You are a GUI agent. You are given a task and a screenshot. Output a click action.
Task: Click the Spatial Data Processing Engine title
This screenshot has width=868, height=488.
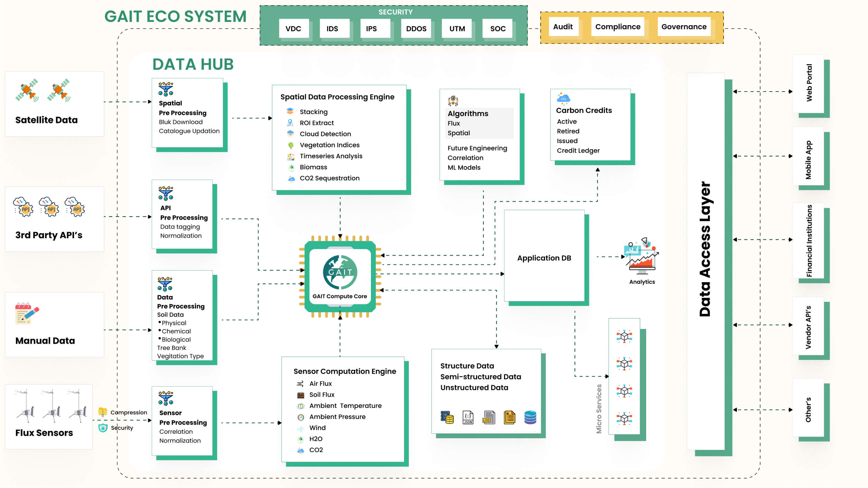[x=337, y=97]
